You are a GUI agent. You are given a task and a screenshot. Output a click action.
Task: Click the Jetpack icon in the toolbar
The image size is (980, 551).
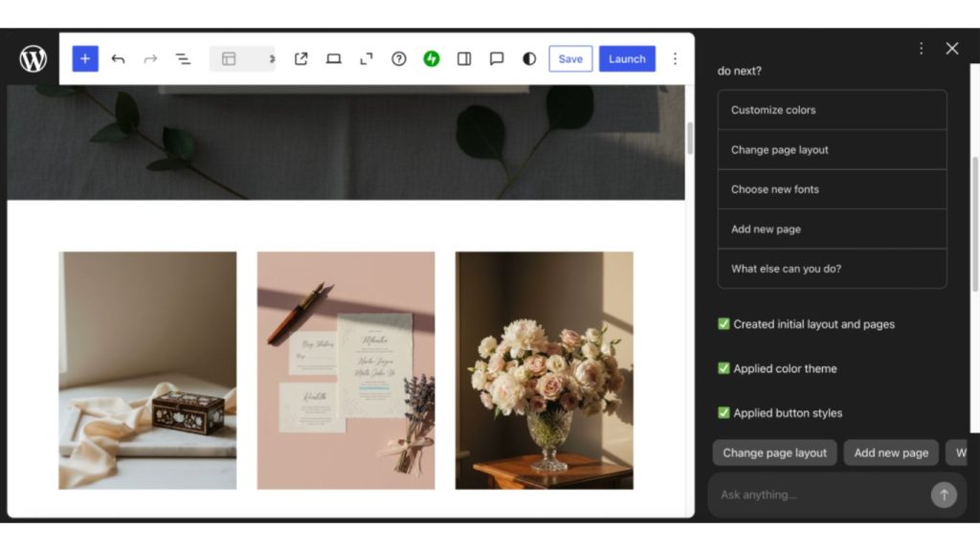pyautogui.click(x=431, y=58)
